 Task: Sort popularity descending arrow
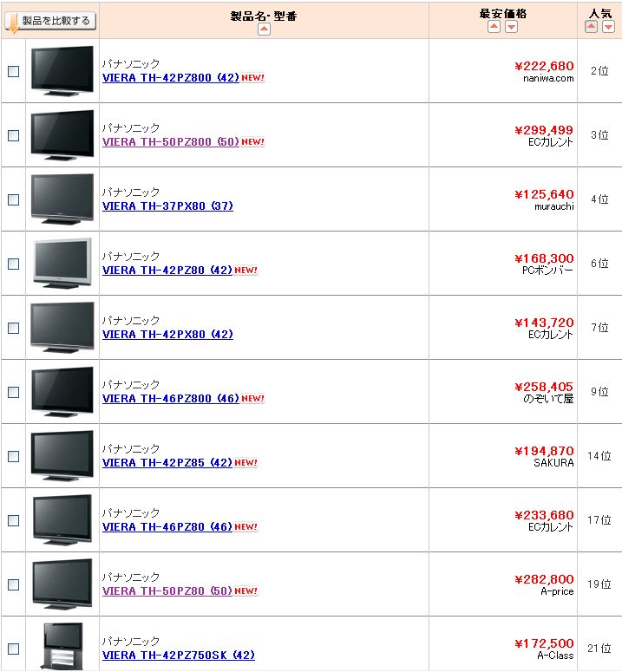click(608, 27)
